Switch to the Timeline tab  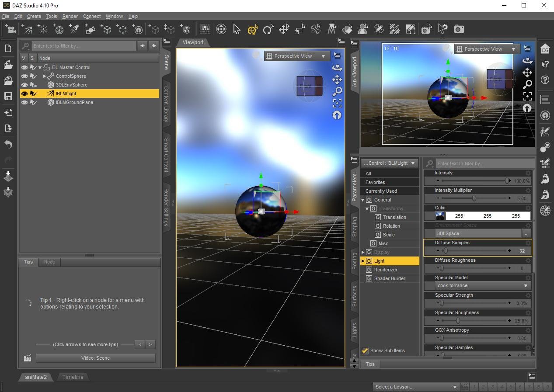[73, 377]
